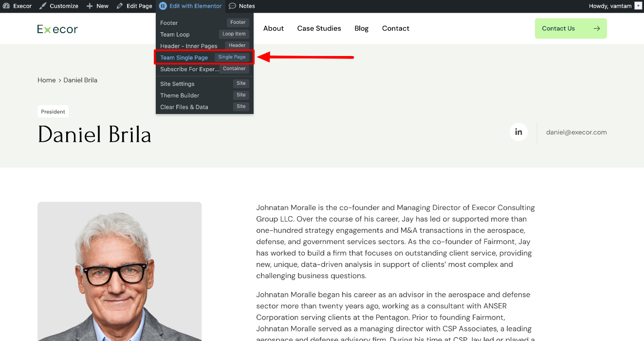Image resolution: width=644 pixels, height=341 pixels.
Task: Open the Blog navigation link
Action: coord(362,28)
